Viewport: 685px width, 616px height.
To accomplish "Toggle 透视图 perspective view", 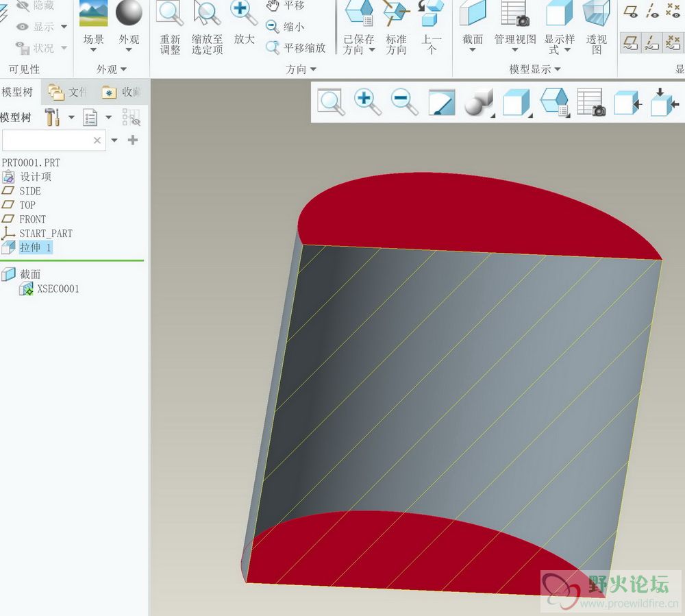I will (597, 28).
